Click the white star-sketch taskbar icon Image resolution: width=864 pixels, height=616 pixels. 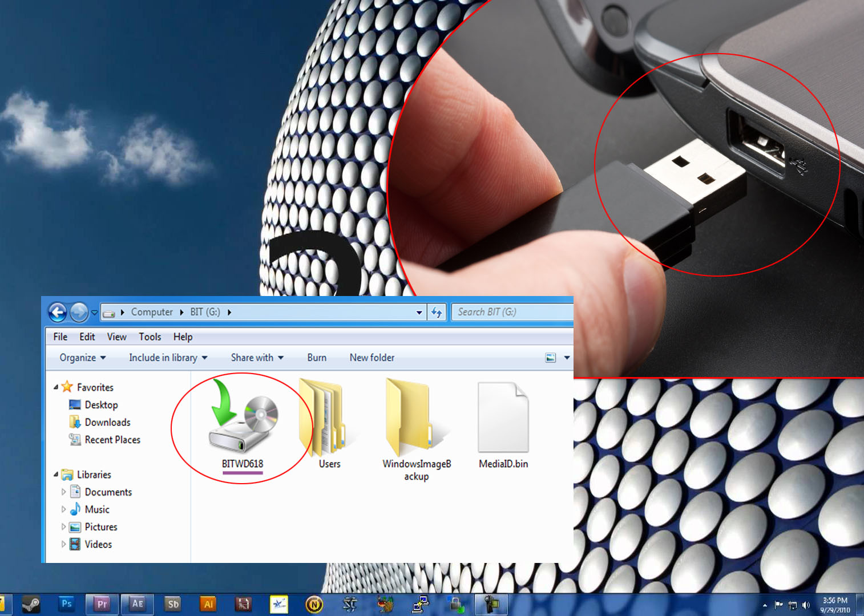coord(279,604)
